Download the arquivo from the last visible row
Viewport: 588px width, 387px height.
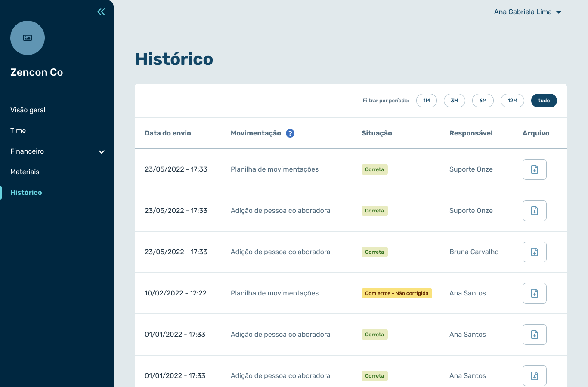click(534, 375)
